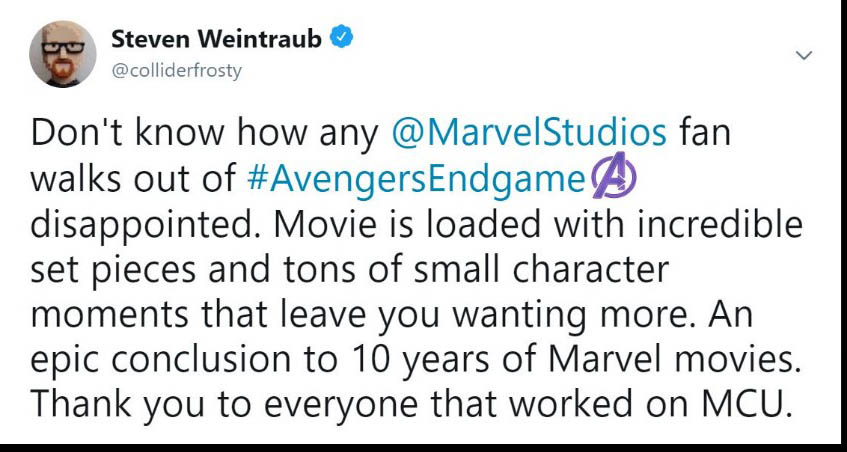Open the @MarvelStudios mention link
Viewport: 847px width, 452px height.
pos(530,133)
